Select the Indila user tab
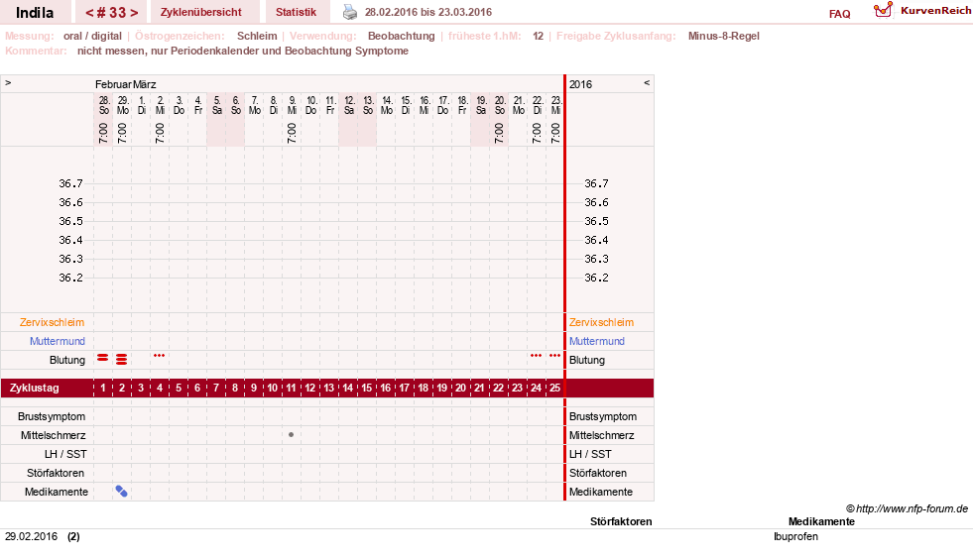Screen dimensions: 973x560 pos(35,13)
